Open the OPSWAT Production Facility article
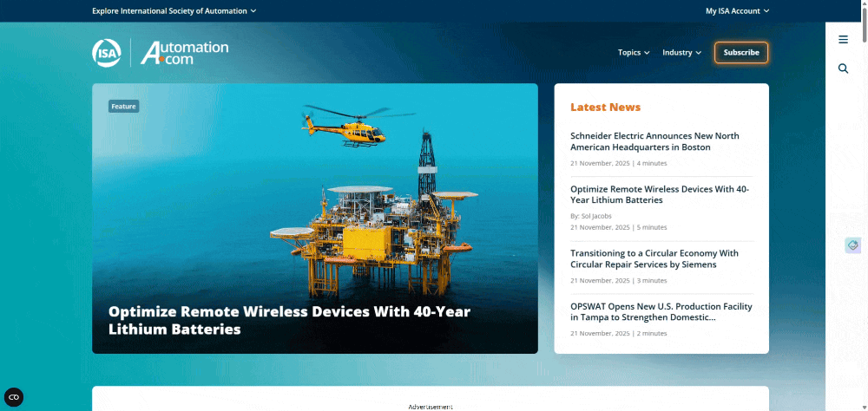 click(661, 311)
